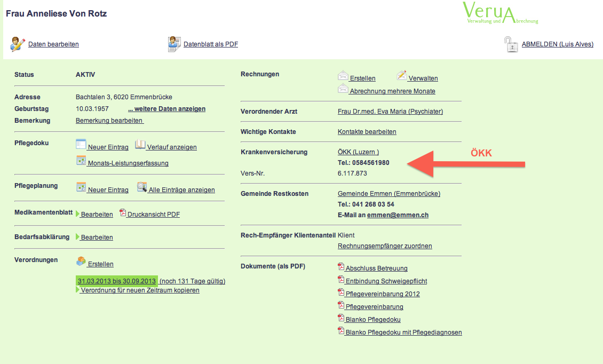Edit contacts via Kontakte bearbeiten
The image size is (603, 364).
367,132
